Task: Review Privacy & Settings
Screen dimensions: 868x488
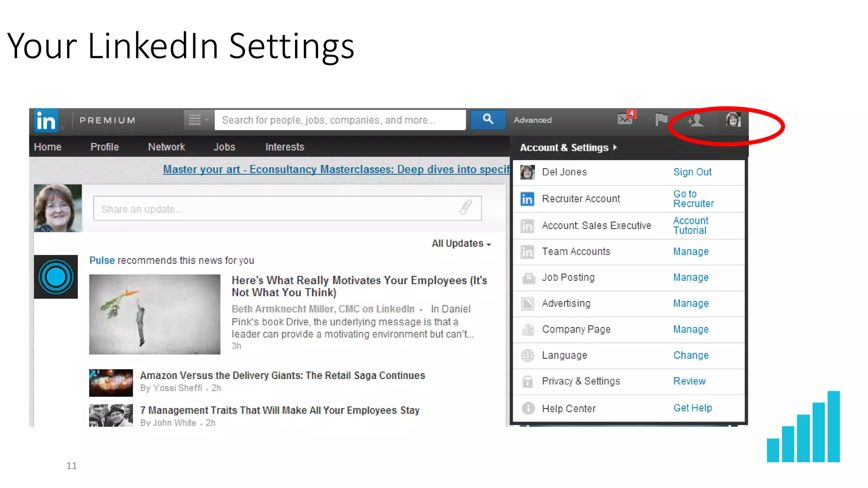Action: (690, 381)
